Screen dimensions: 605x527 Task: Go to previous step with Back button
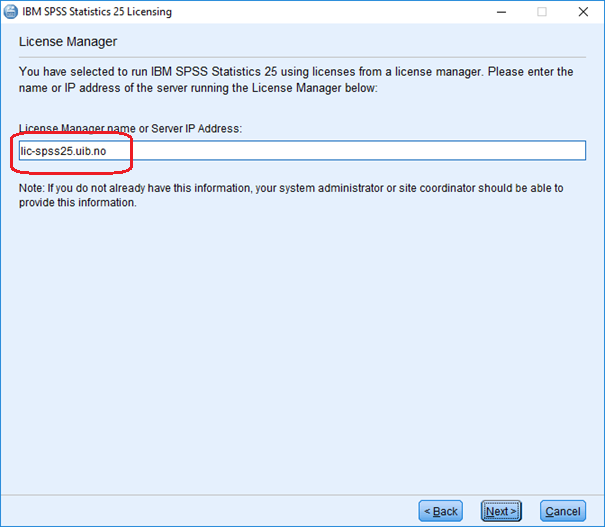click(441, 511)
